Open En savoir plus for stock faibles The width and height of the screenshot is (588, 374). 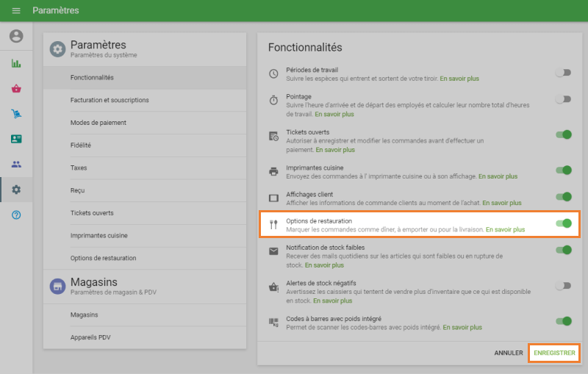click(x=324, y=265)
